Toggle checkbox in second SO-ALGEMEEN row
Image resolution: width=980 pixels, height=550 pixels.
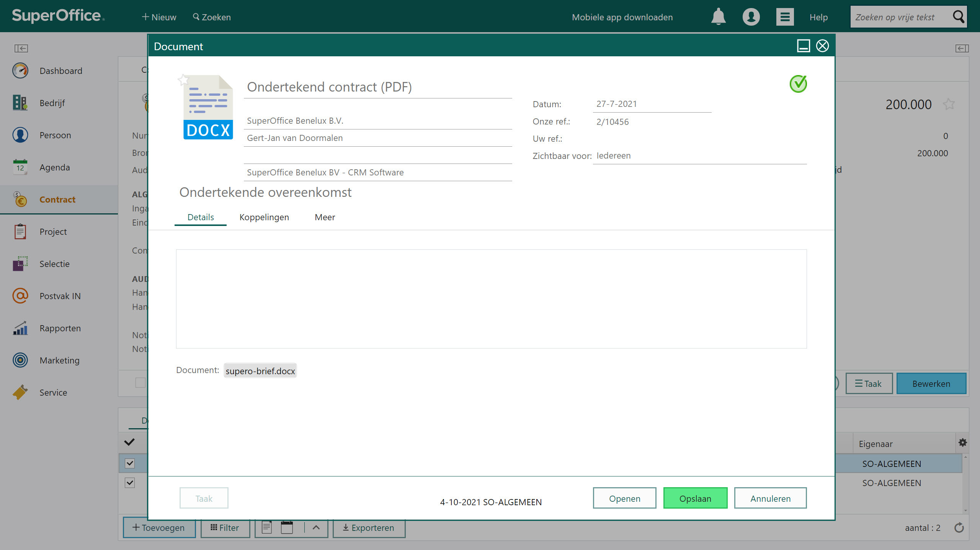pos(130,483)
